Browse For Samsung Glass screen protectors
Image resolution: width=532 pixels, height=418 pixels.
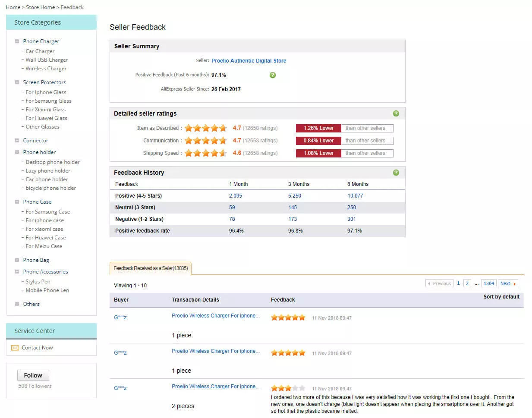[48, 101]
